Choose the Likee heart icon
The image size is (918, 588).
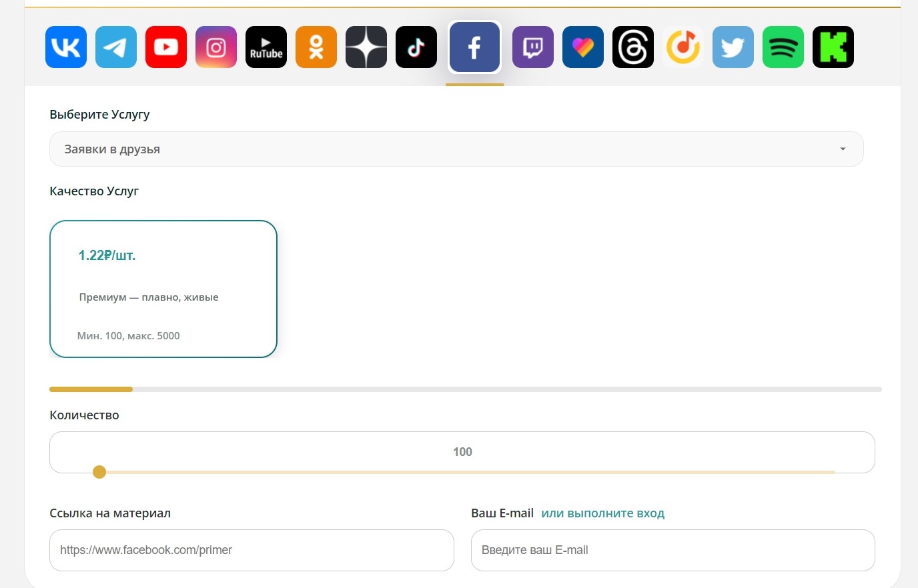583,47
